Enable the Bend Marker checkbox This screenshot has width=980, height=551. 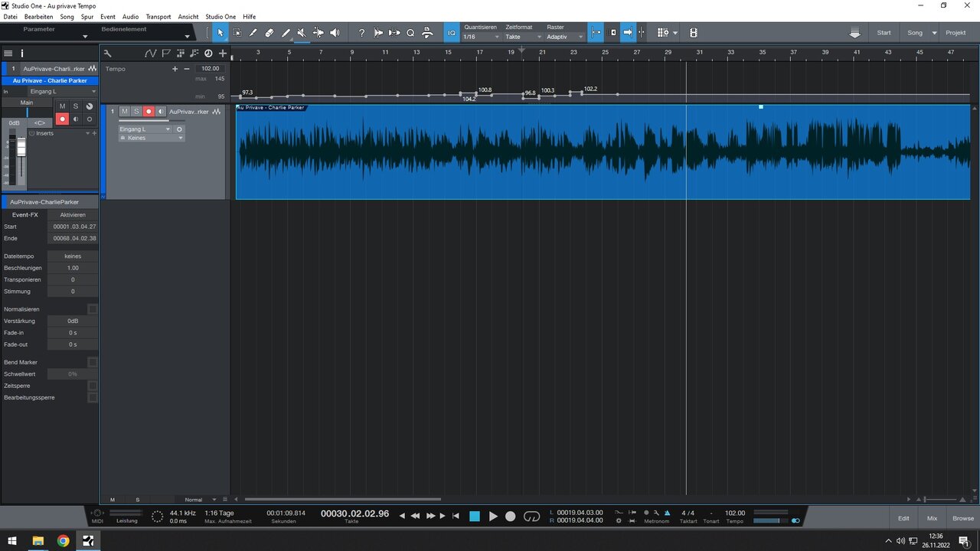pos(93,362)
